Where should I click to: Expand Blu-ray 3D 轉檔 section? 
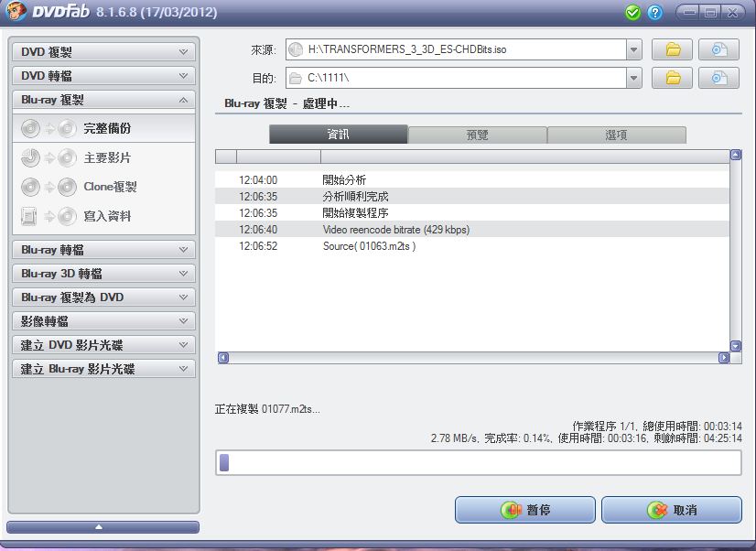tap(103, 274)
